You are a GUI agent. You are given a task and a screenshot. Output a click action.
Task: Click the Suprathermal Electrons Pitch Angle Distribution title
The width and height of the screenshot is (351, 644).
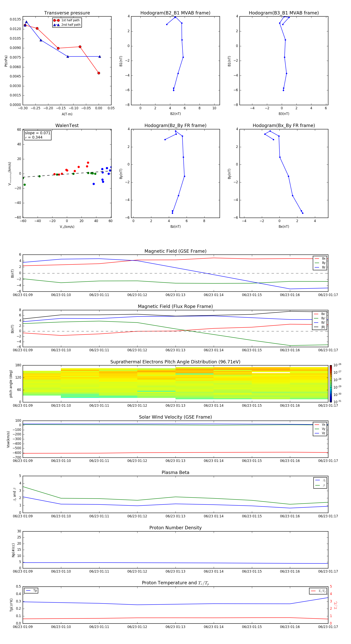pyautogui.click(x=175, y=362)
